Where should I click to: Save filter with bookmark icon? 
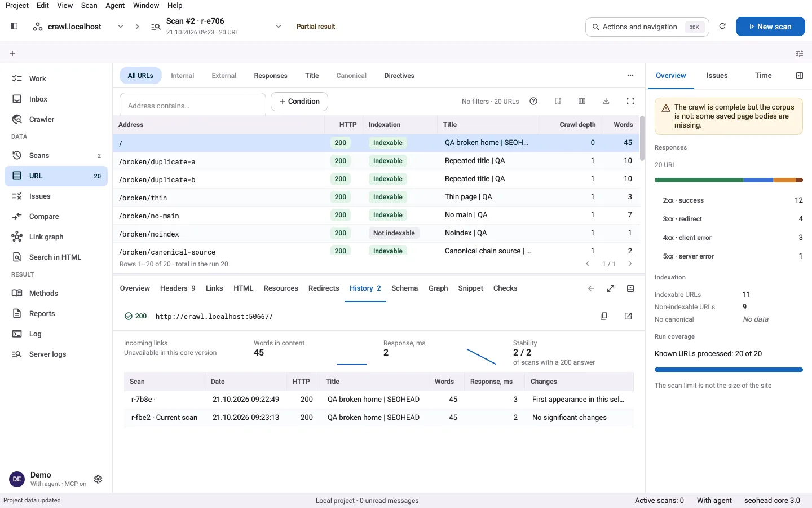pos(558,102)
